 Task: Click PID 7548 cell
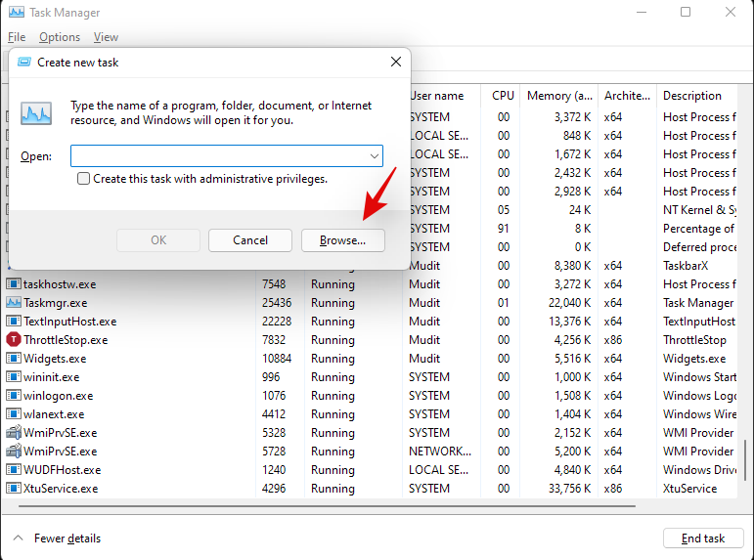tap(274, 284)
